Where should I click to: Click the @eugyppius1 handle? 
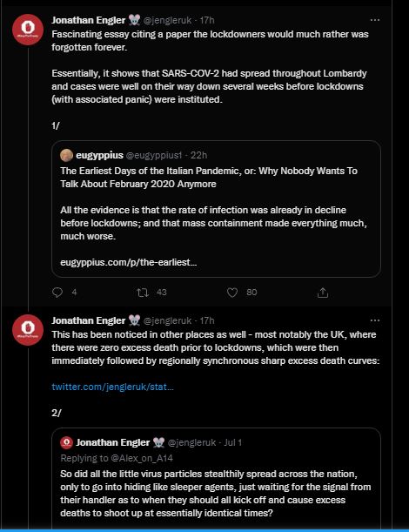click(x=154, y=155)
